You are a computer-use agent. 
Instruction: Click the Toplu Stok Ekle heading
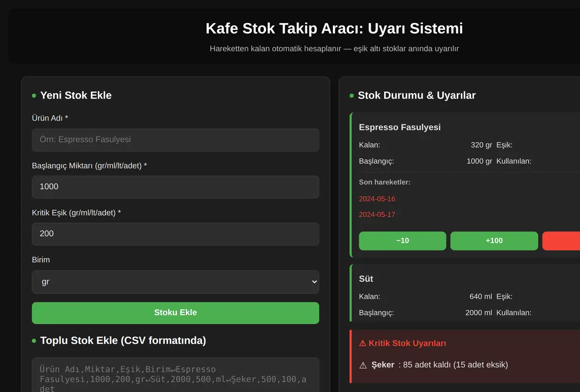[123, 340]
